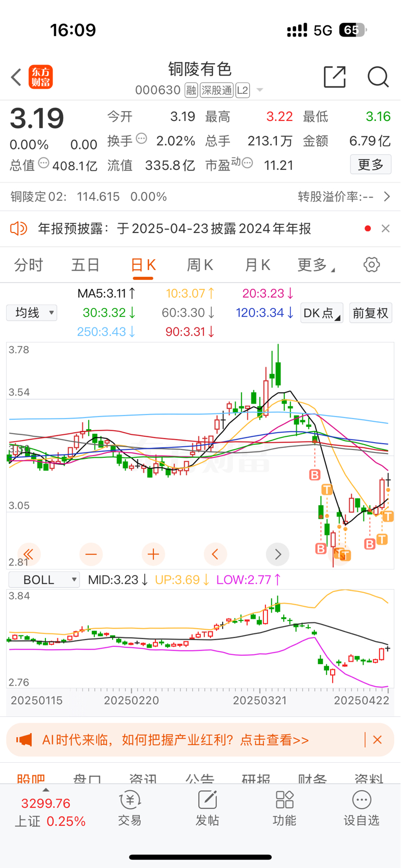Viewport: 401px width, 868px height.
Task: Close the AI时代来临 promo banner
Action: 378,740
